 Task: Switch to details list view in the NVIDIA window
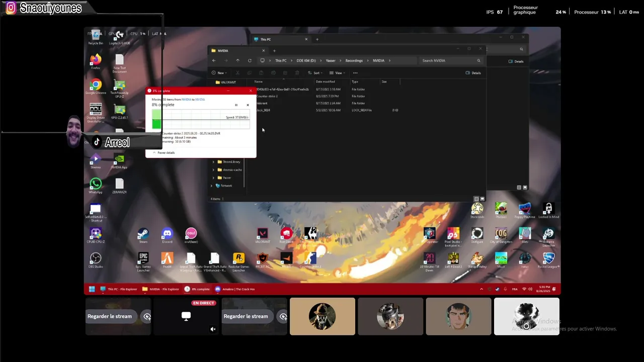476,199
